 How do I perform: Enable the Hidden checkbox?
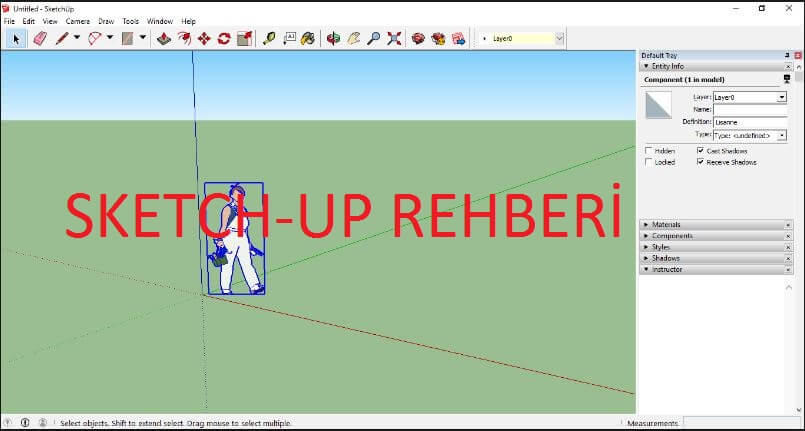click(649, 151)
